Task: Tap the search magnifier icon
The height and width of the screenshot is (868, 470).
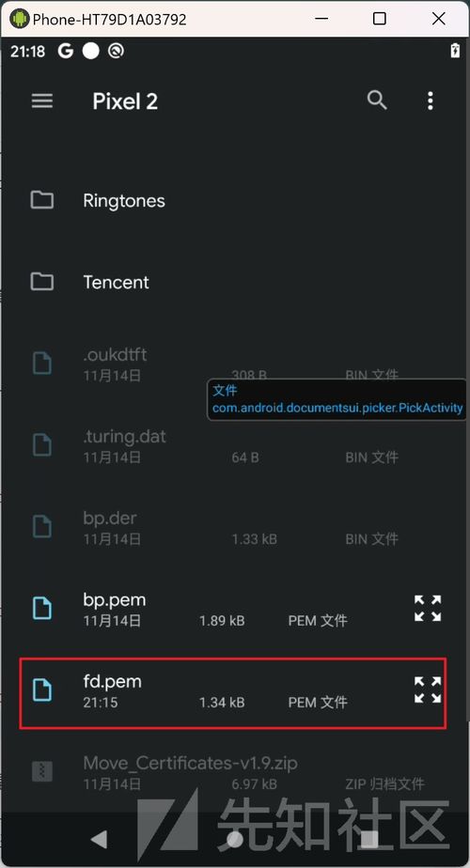Action: (377, 101)
